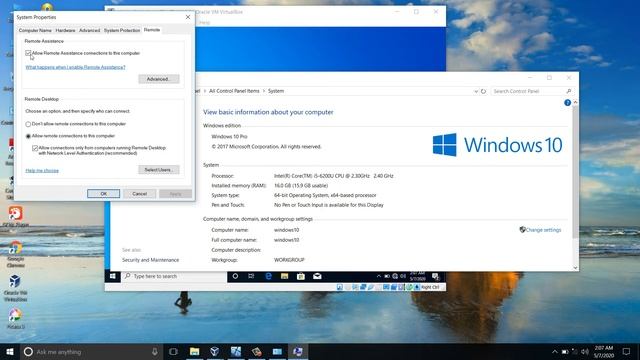Click Change settings link in System window
640x360 pixels.
point(543,230)
